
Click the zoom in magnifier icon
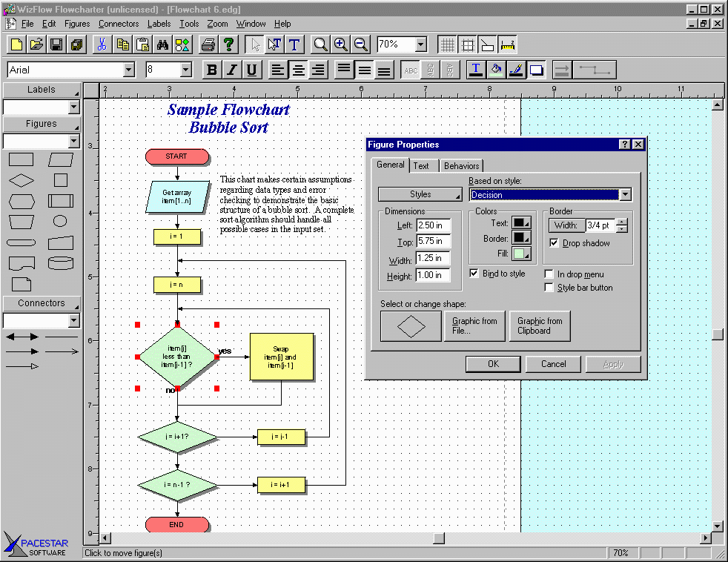pos(341,44)
